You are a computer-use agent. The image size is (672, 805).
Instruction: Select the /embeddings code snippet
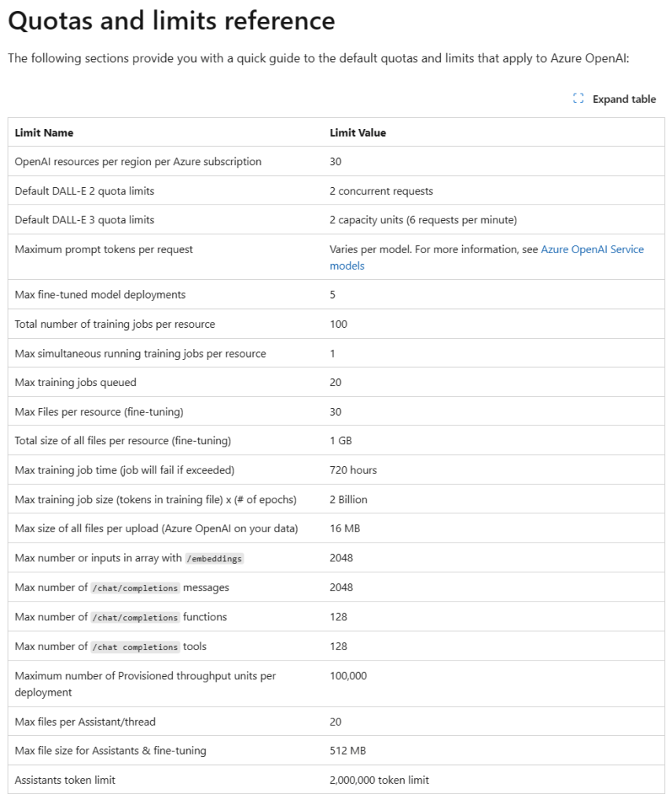pyautogui.click(x=215, y=558)
